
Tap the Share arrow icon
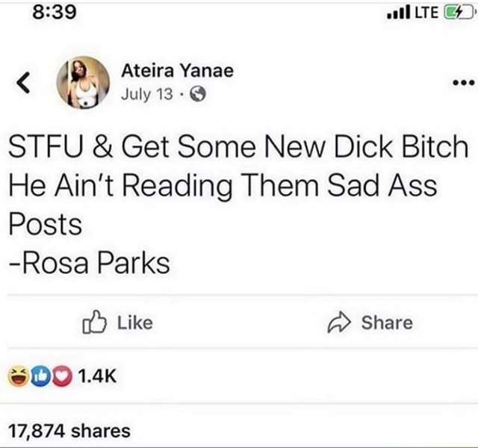pyautogui.click(x=338, y=323)
